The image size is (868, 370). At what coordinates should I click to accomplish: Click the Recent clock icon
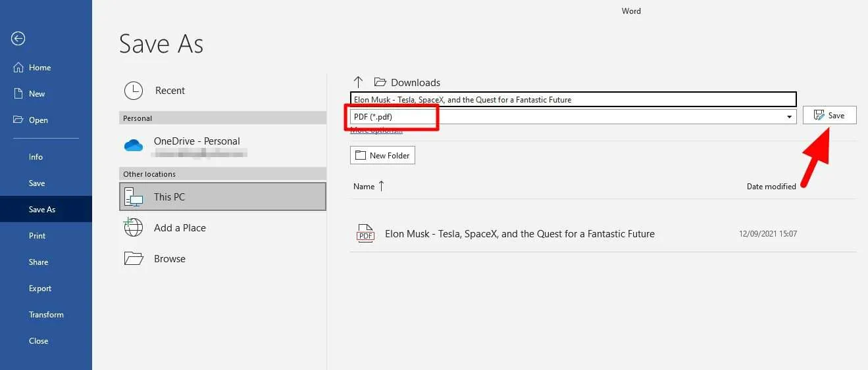coord(134,91)
